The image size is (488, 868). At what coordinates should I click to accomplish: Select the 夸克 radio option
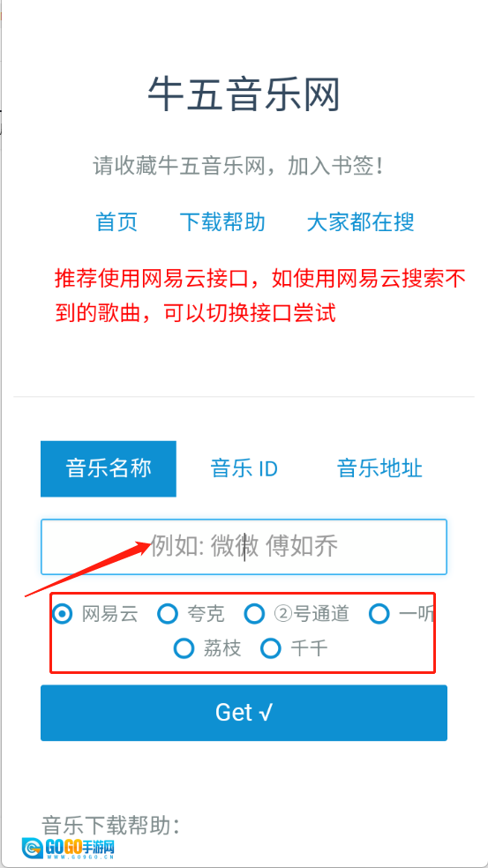tap(168, 614)
